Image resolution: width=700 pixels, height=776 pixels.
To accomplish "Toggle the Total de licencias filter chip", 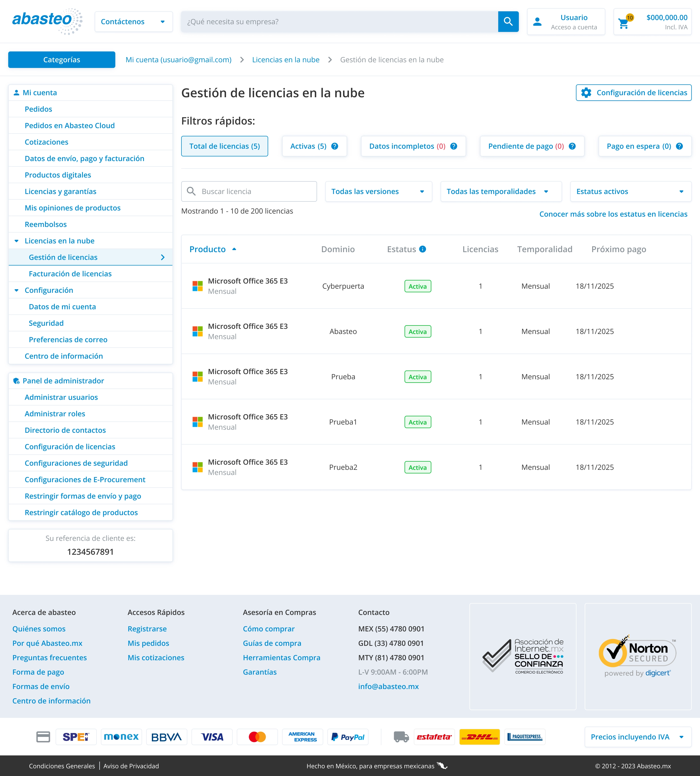I will click(225, 146).
